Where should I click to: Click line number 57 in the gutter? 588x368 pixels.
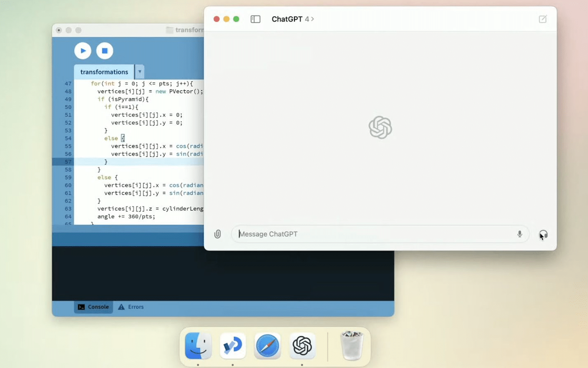68,162
